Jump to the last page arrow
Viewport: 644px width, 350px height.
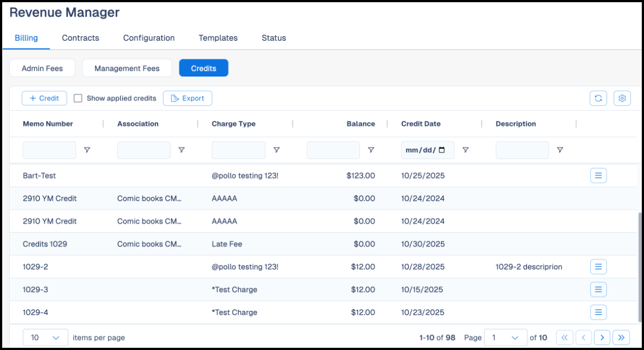[621, 337]
